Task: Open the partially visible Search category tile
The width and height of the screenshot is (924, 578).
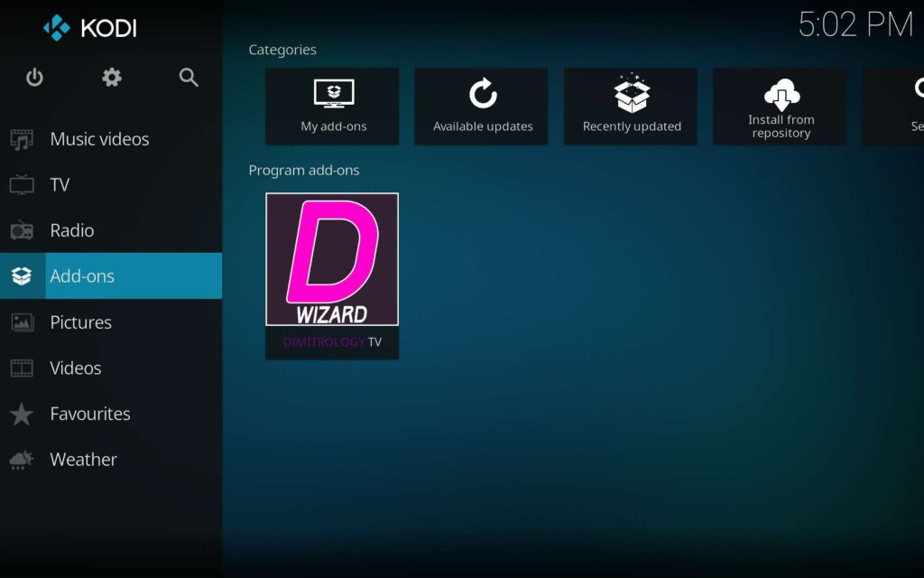Action: click(893, 107)
